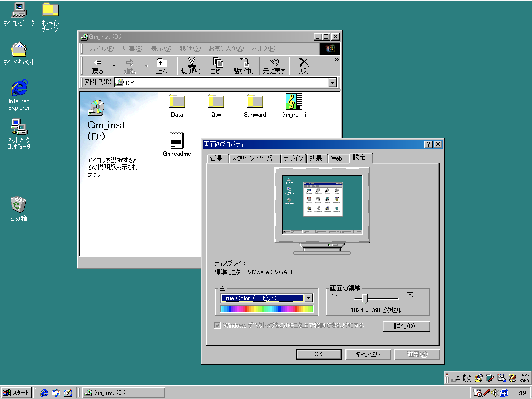Click the 戻る (Back) toolbar button
This screenshot has width=532, height=399.
tap(98, 66)
